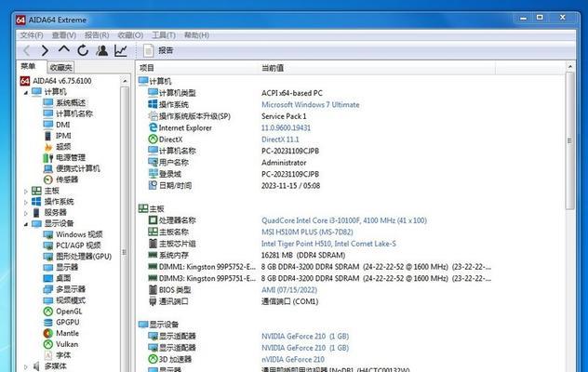
Task: Expand the 操作系统 tree node
Action: coord(25,202)
